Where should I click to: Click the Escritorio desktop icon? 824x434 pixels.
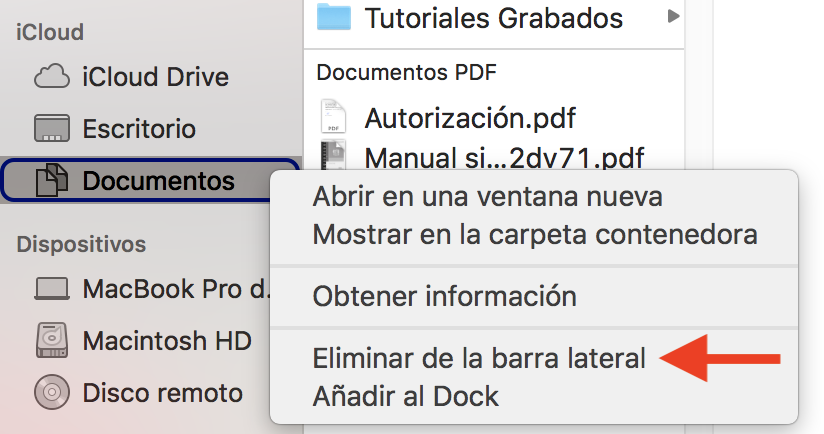[x=52, y=128]
